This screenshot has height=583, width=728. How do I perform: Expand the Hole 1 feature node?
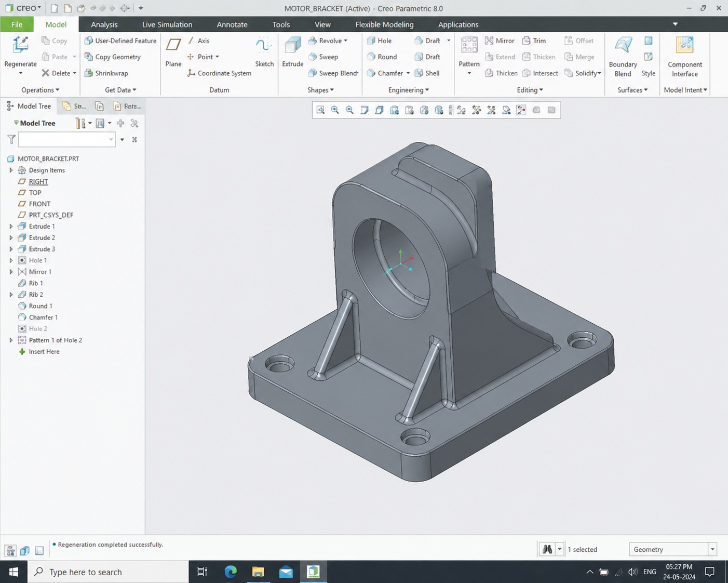pyautogui.click(x=11, y=260)
